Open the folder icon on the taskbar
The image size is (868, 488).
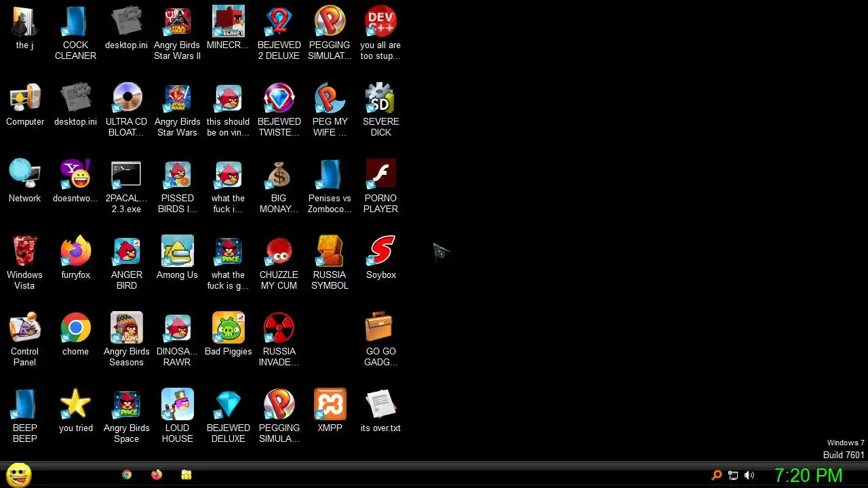186,475
